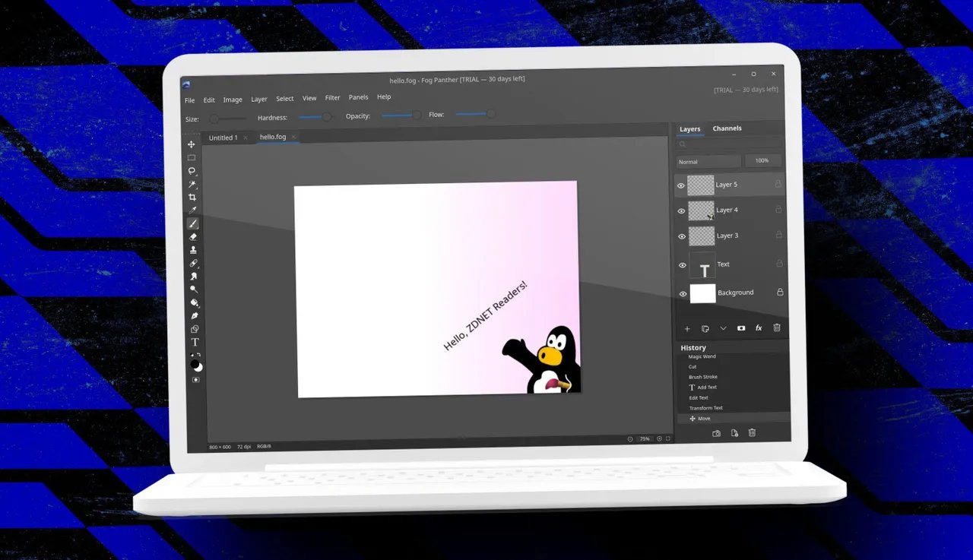Image resolution: width=973 pixels, height=560 pixels.
Task: Toggle visibility of the Text layer
Action: [x=681, y=264]
